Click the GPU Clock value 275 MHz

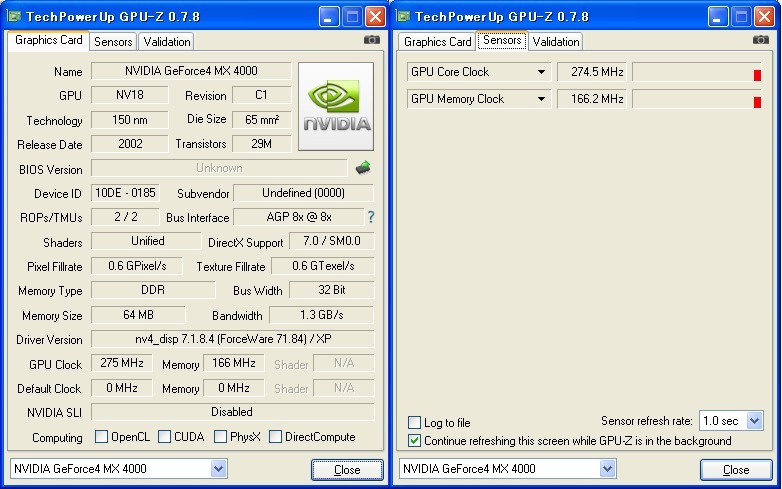pos(122,363)
